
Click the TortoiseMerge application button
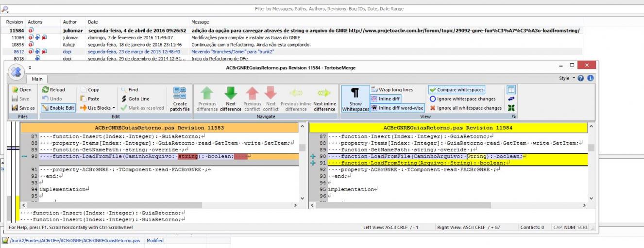[17, 72]
